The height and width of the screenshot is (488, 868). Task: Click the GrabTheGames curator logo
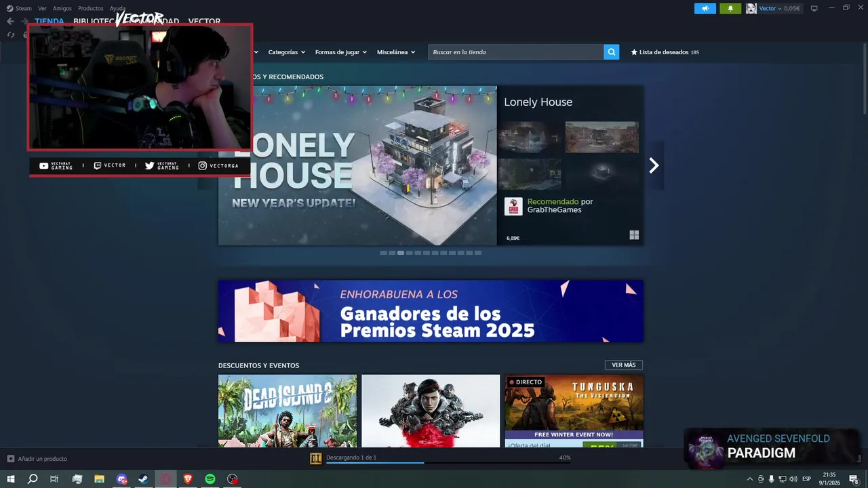tap(513, 207)
